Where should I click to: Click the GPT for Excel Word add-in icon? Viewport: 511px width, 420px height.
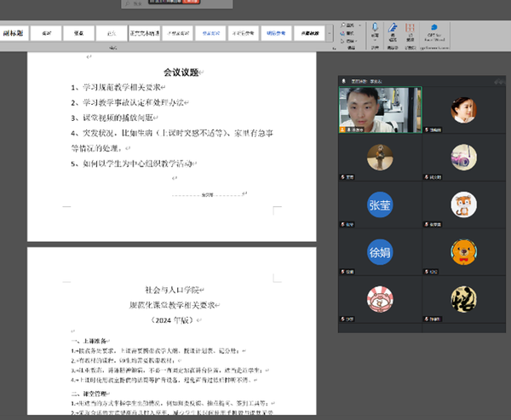coord(433,32)
